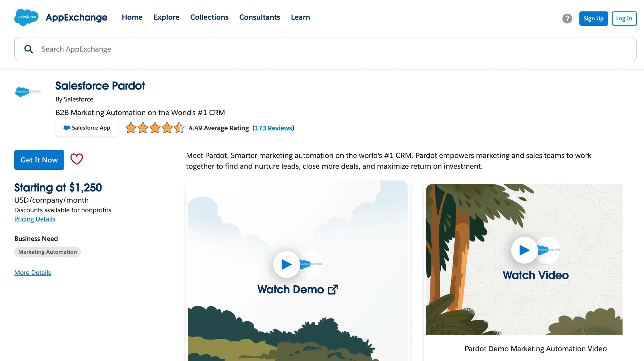This screenshot has width=644, height=361.
Task: Open the Collections navigation item
Action: [209, 17]
